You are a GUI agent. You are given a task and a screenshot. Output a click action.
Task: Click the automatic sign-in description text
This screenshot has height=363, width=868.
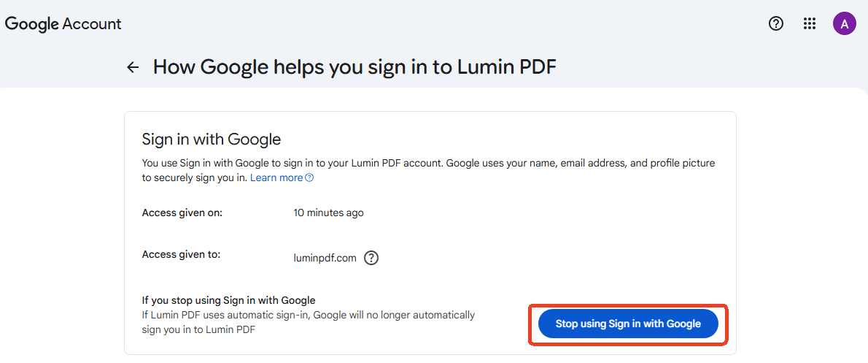[309, 322]
